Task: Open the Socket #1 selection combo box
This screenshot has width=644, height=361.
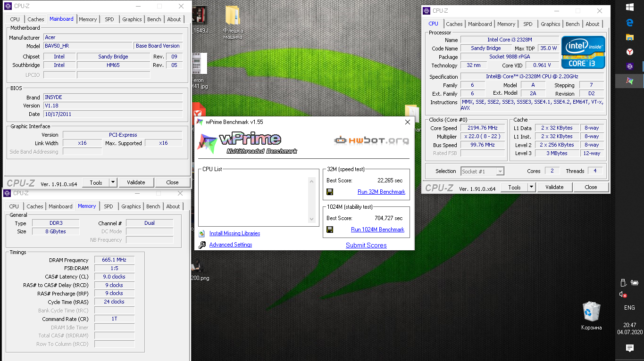Action: [x=482, y=172]
